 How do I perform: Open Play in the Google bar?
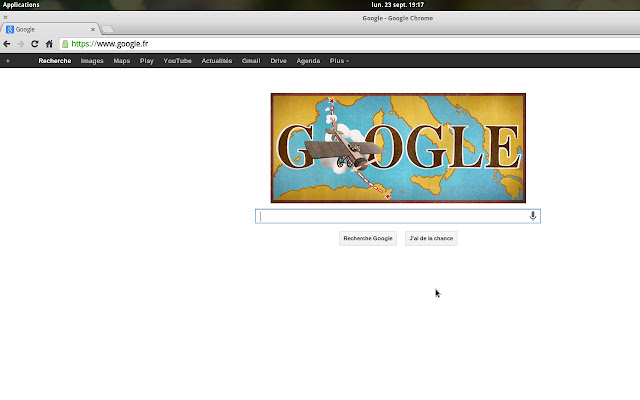tap(147, 61)
